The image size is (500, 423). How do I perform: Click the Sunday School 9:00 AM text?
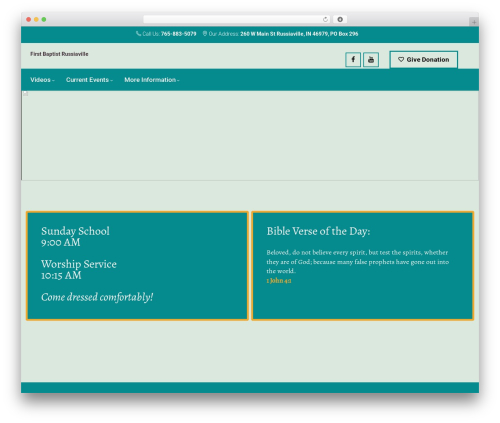(75, 237)
